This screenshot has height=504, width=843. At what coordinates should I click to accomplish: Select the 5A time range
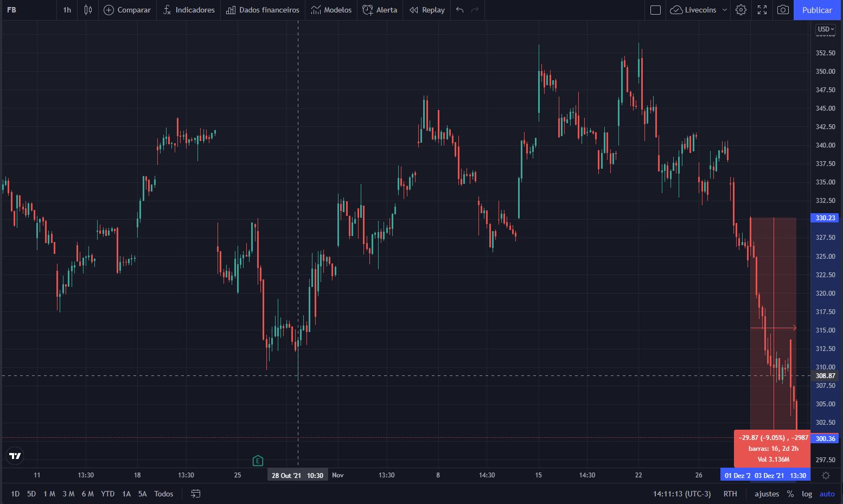tap(143, 494)
